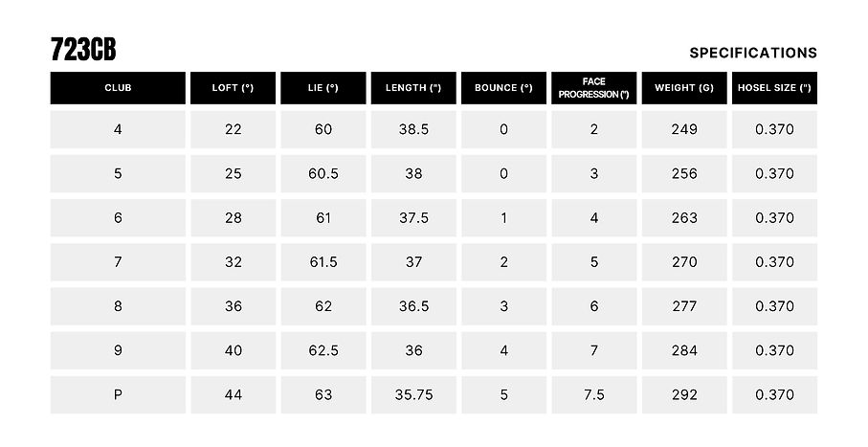Select the LIE (°) header cell
Image resolution: width=868 pixels, height=447 pixels.
pyautogui.click(x=323, y=88)
